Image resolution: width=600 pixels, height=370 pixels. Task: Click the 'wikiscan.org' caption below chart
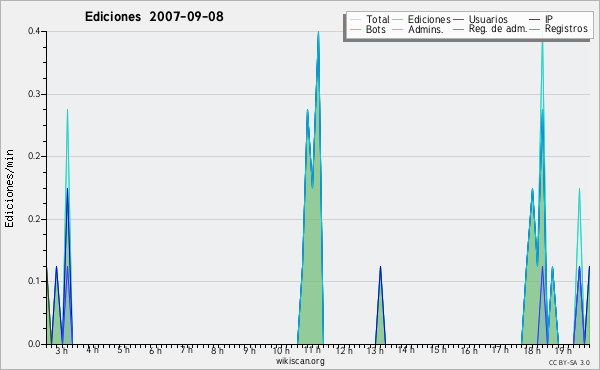pos(300,361)
